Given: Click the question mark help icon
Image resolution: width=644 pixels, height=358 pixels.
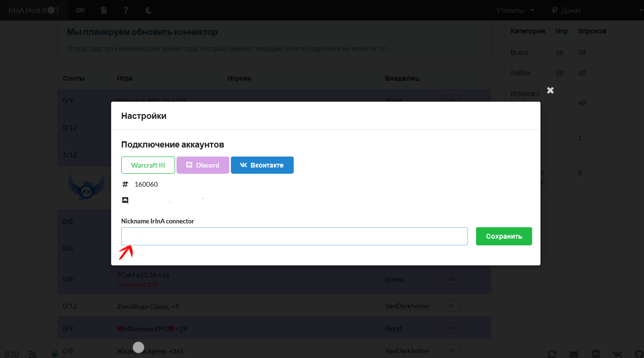Looking at the screenshot, I should click(x=125, y=10).
